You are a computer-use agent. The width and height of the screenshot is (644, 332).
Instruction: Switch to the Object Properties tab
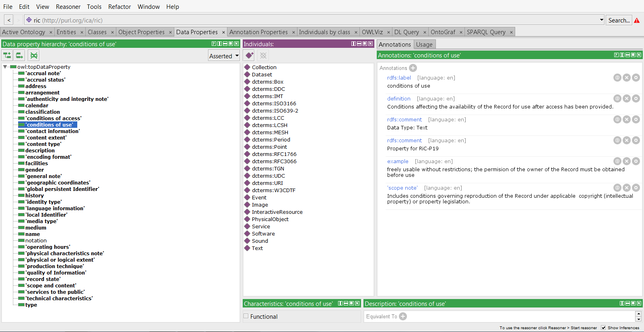click(141, 32)
